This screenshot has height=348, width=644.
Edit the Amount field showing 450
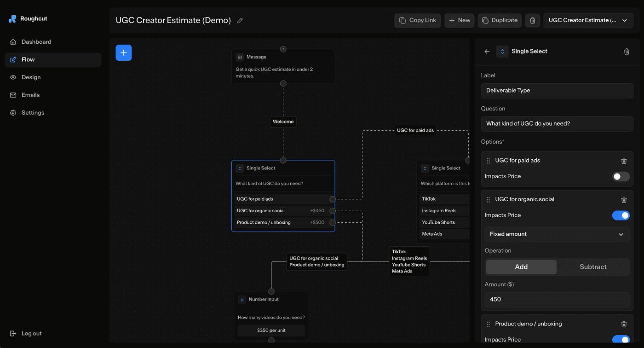(557, 299)
